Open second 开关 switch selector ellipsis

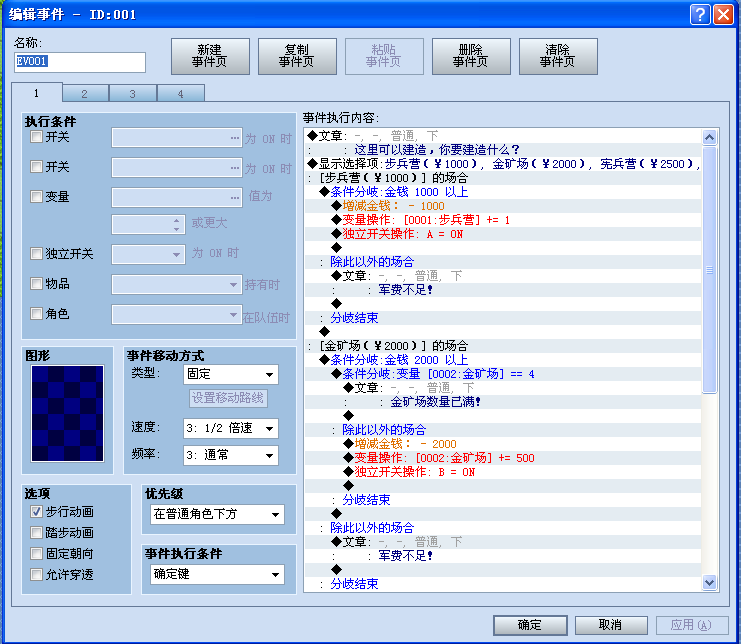coord(235,167)
